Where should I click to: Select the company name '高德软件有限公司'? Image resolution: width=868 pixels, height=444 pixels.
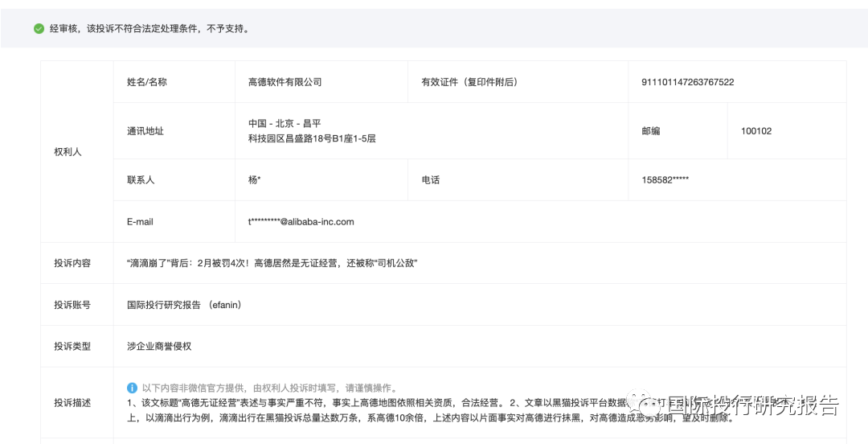coord(285,82)
